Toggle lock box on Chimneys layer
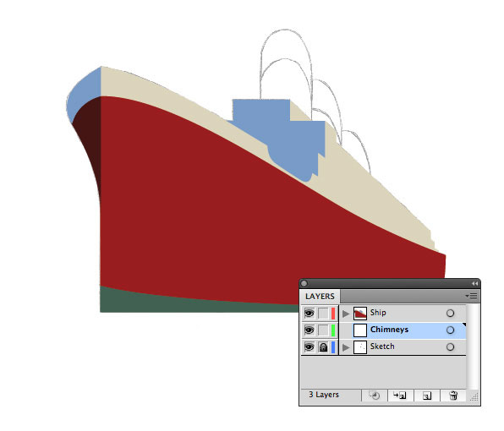The width and height of the screenshot is (504, 431). pos(323,330)
